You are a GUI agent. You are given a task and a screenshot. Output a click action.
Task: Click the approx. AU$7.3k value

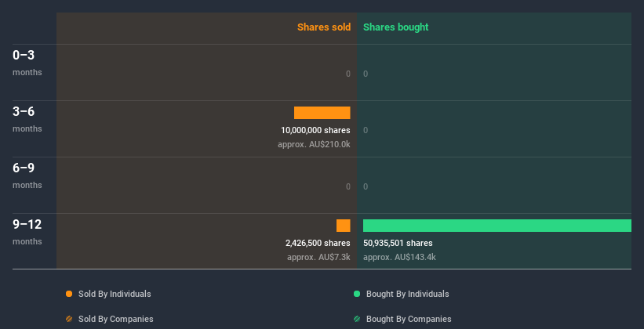pos(318,257)
